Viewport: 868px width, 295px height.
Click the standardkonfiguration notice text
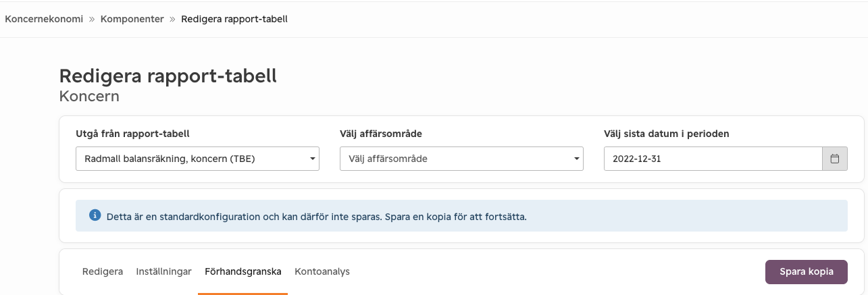point(316,217)
